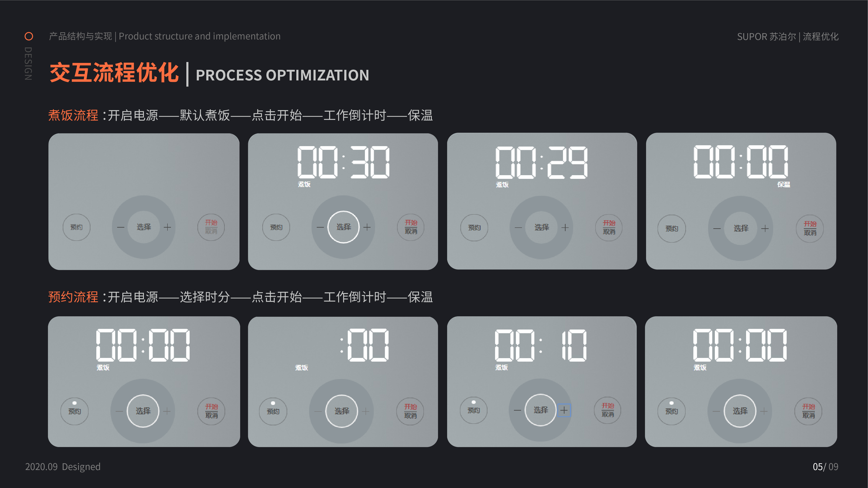Tap 选择 on the 保温 panel
This screenshot has height=488, width=868.
[741, 229]
